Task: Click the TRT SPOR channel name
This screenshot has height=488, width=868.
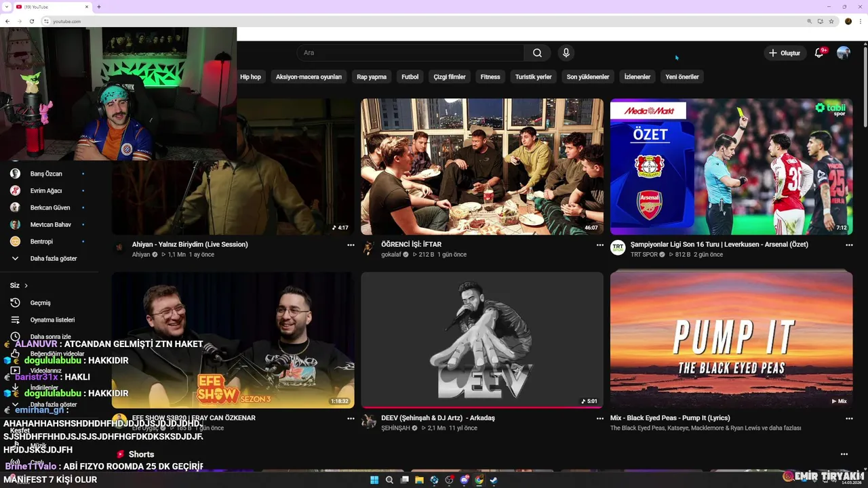Action: [644, 255]
